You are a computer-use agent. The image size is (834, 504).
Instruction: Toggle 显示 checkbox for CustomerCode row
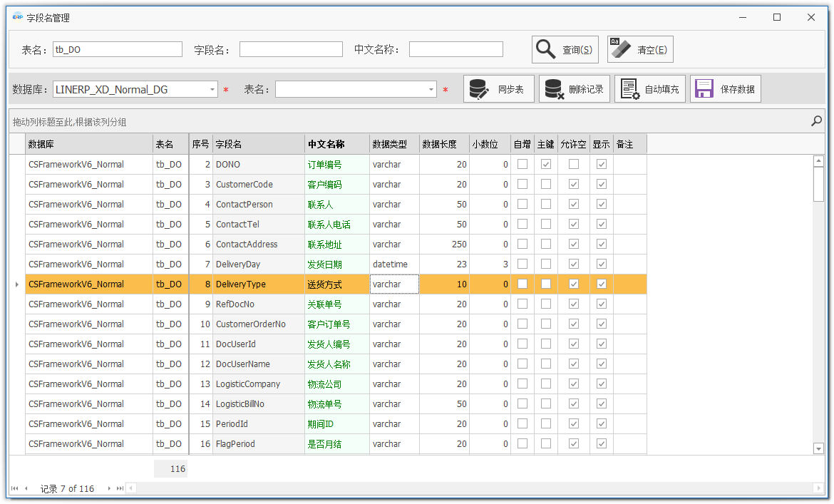[x=601, y=184]
